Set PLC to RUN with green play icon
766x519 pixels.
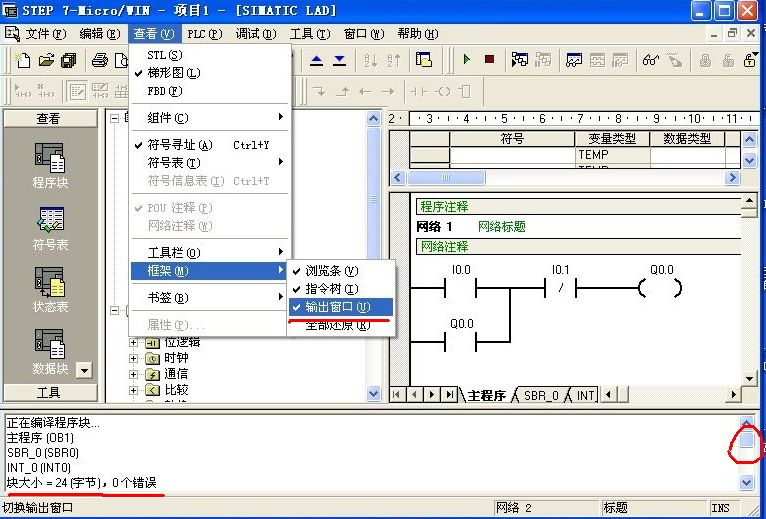(x=467, y=60)
